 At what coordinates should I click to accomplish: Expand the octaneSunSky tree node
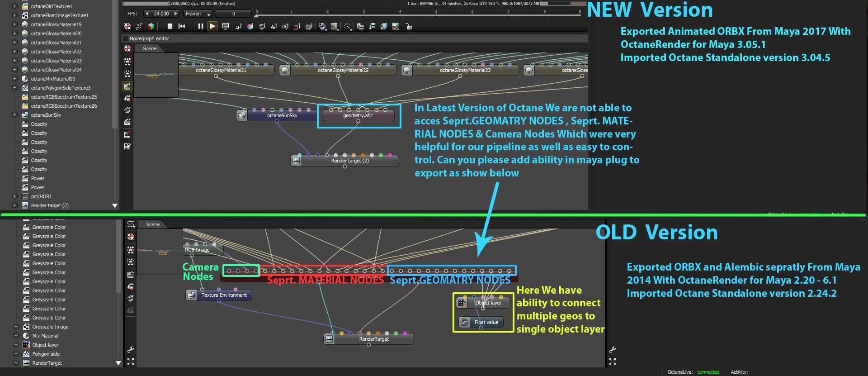tap(14, 115)
